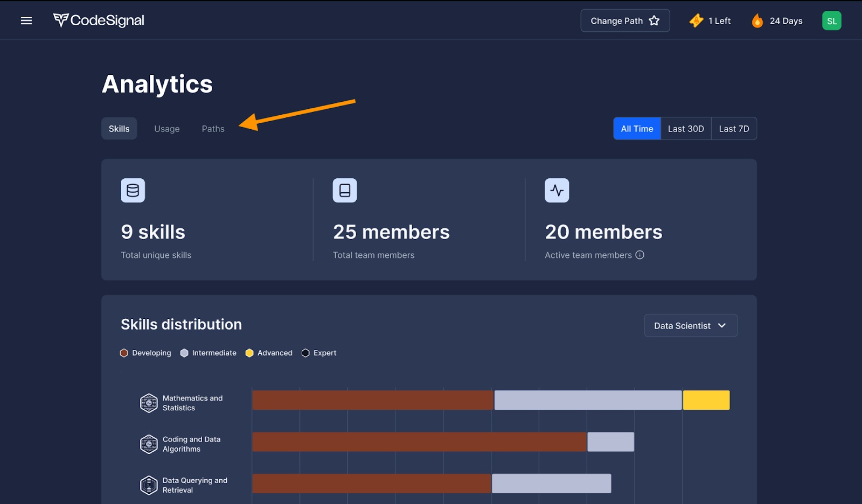Viewport: 862px width, 504px height.
Task: Expand the Data Scientist dropdown
Action: (690, 326)
